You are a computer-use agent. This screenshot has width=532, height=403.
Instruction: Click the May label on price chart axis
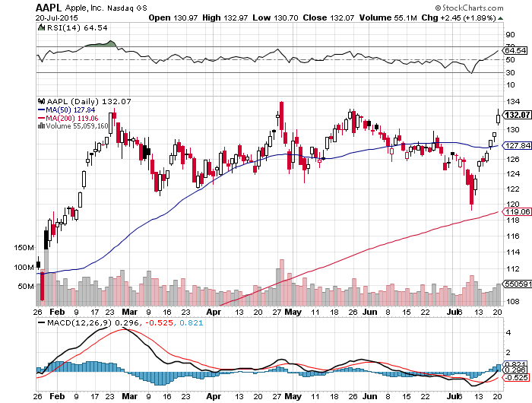(x=293, y=312)
